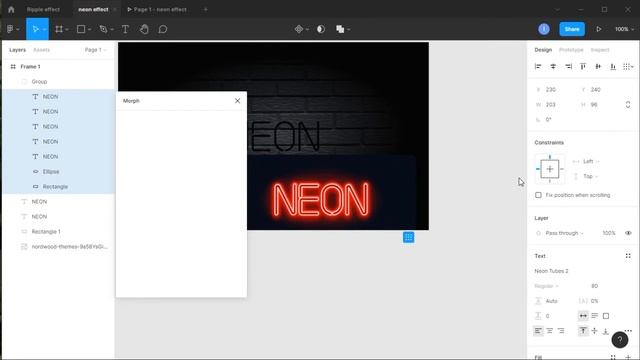
Task: Align selection right
Action: pos(568,67)
